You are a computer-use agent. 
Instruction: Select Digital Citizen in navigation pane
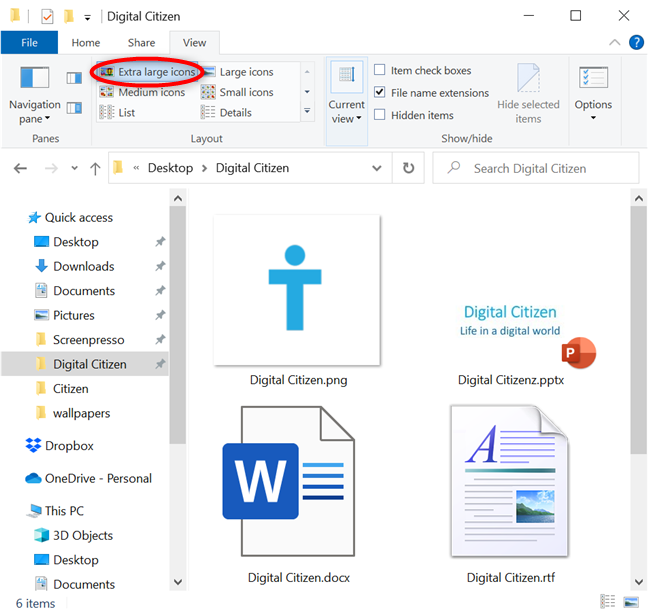[x=85, y=364]
